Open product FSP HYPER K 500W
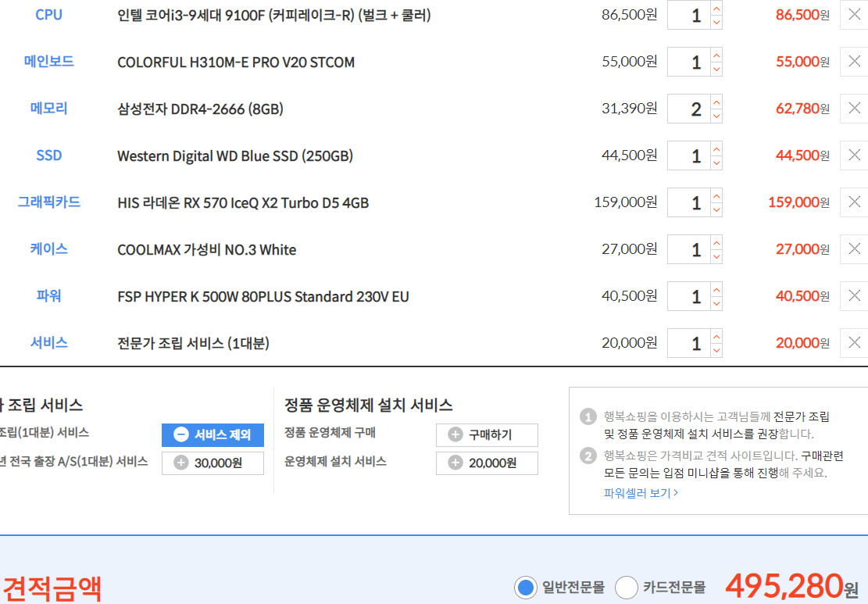The image size is (868, 604). coord(263,297)
